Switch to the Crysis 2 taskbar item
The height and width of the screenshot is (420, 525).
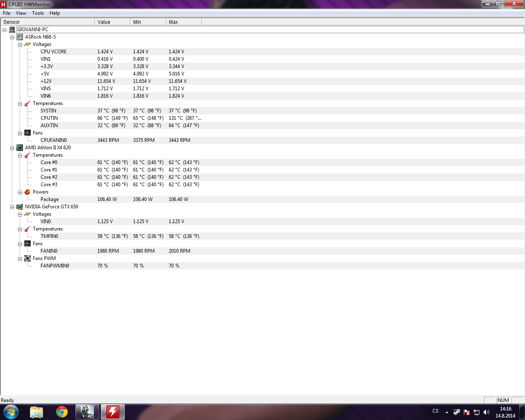tap(87, 412)
